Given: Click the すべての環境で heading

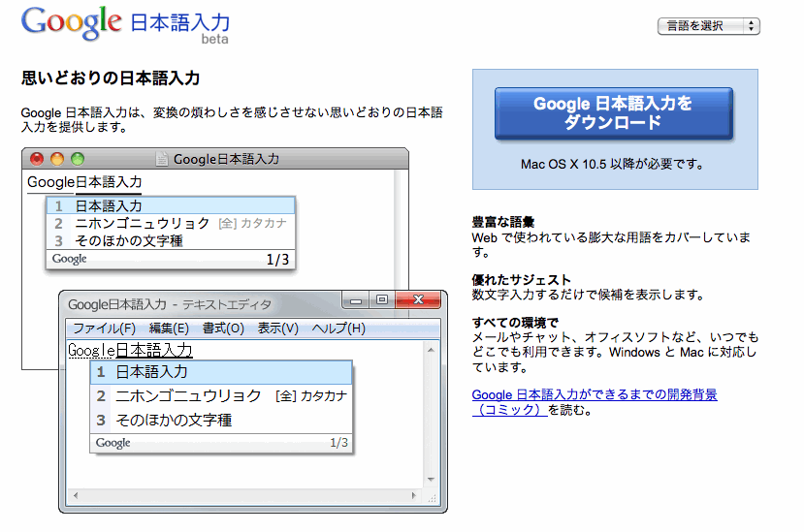Looking at the screenshot, I should tap(515, 323).
